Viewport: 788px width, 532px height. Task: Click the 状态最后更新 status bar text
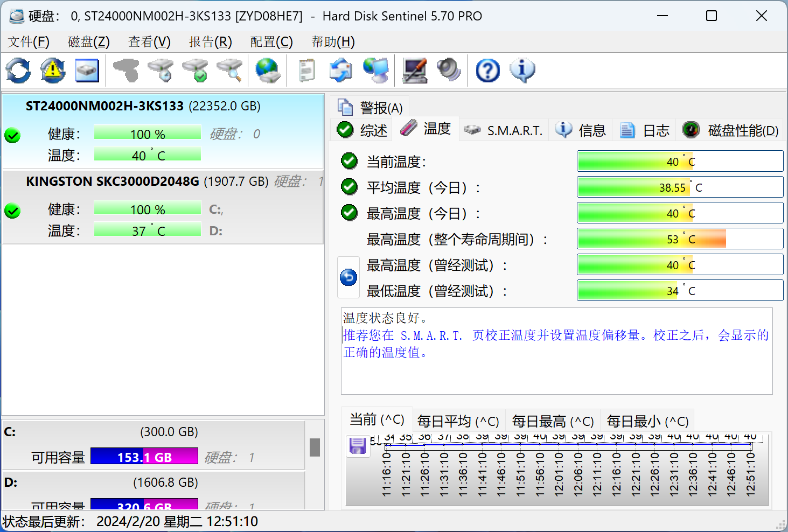[x=130, y=521]
